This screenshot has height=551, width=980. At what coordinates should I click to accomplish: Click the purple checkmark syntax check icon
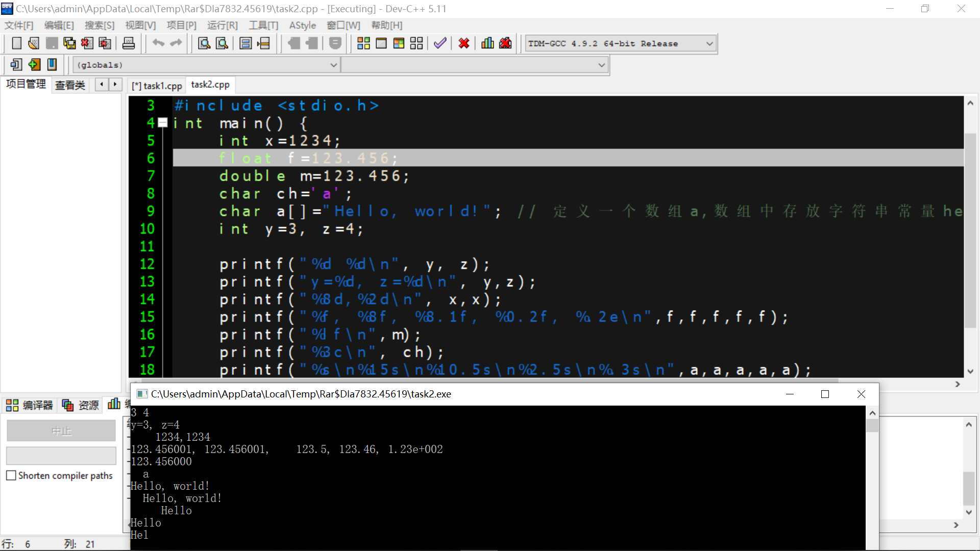coord(440,43)
